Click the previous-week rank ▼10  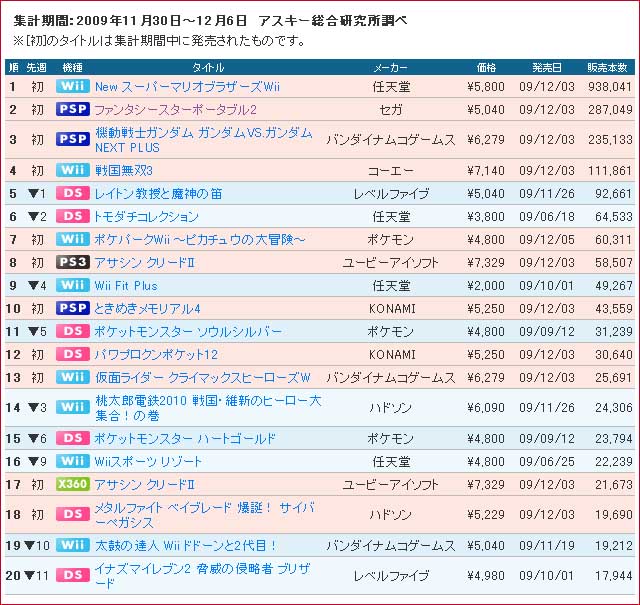click(37, 545)
